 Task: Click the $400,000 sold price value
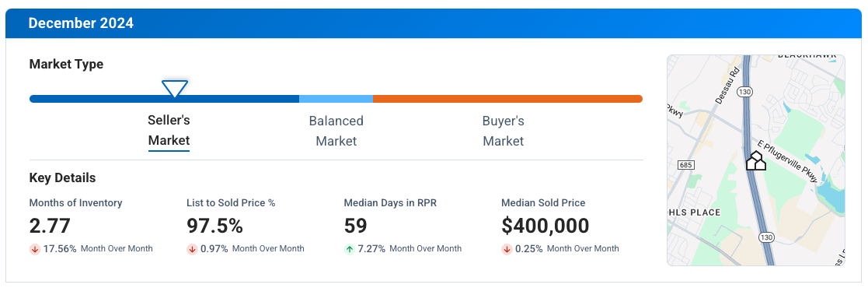(x=546, y=226)
